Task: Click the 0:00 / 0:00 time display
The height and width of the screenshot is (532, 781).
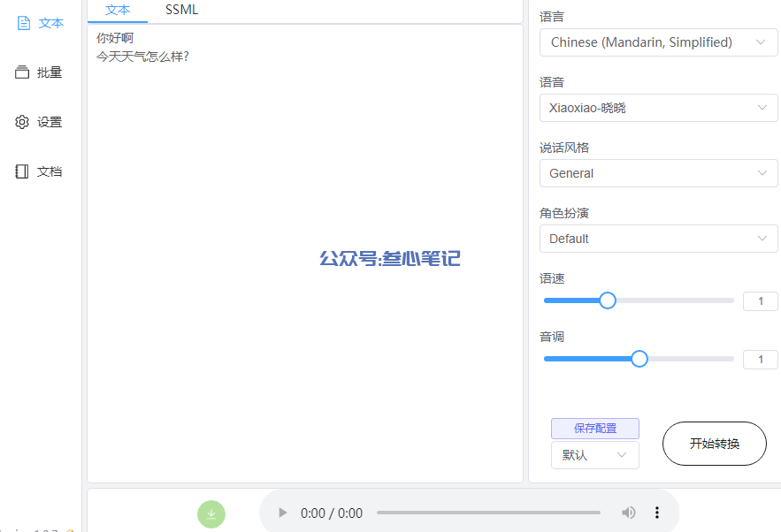Action: point(331,513)
